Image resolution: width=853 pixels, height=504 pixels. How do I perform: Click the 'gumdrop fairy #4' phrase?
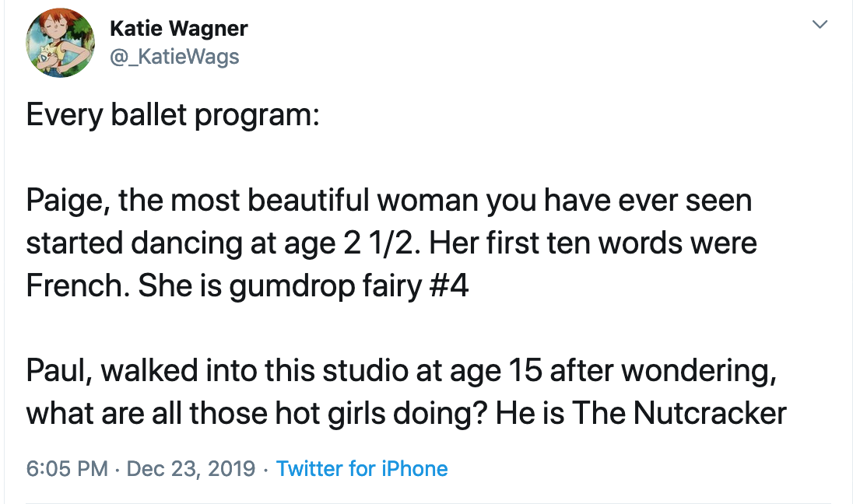(x=349, y=286)
